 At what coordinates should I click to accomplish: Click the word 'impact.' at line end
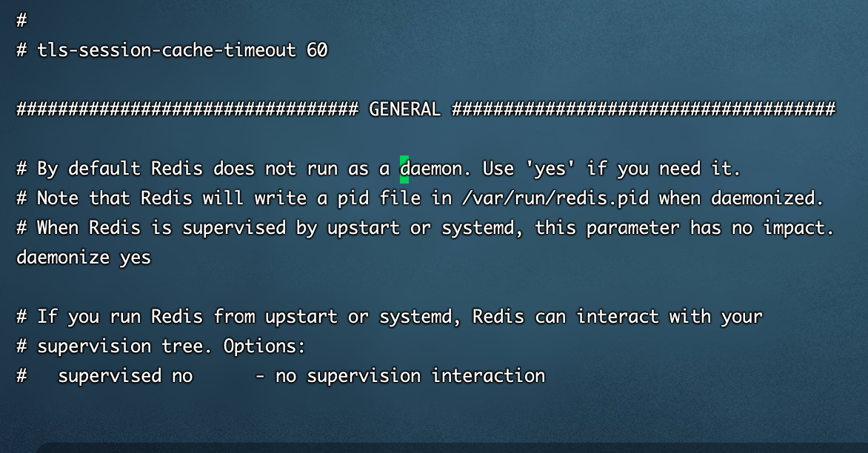point(799,229)
